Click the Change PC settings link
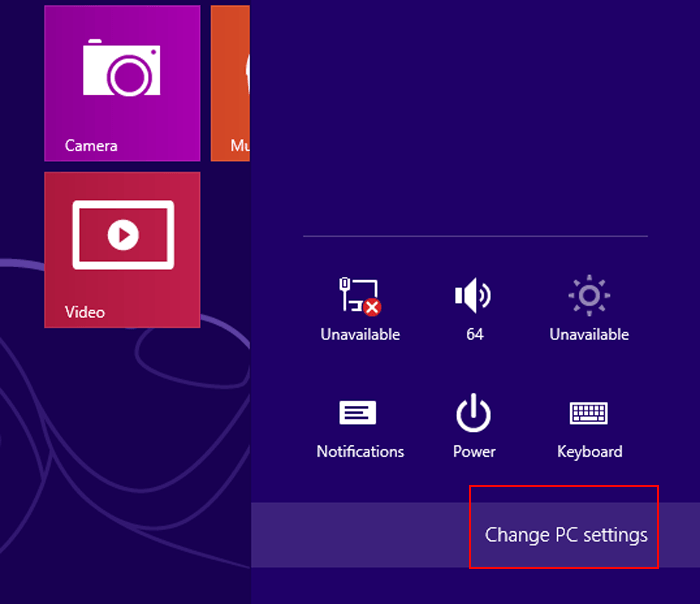The height and width of the screenshot is (604, 700). point(566,535)
